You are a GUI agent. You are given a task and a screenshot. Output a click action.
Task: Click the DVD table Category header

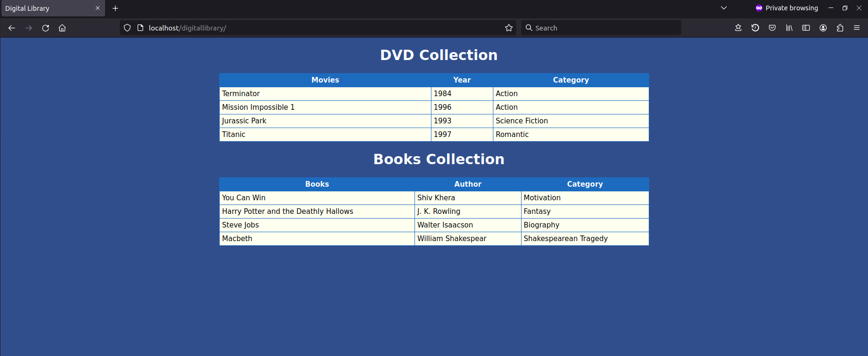click(x=571, y=80)
